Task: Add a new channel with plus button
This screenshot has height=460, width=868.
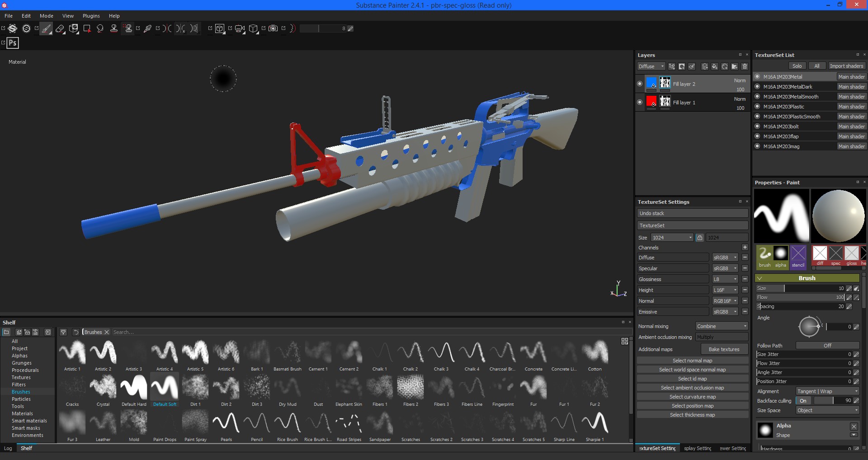Action: point(745,247)
